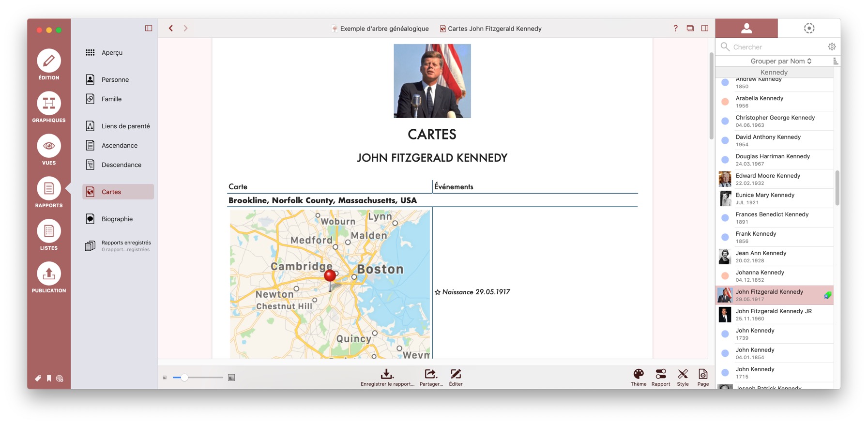This screenshot has height=425, width=868.
Task: Adjust the zoom slider handle
Action: 184,378
